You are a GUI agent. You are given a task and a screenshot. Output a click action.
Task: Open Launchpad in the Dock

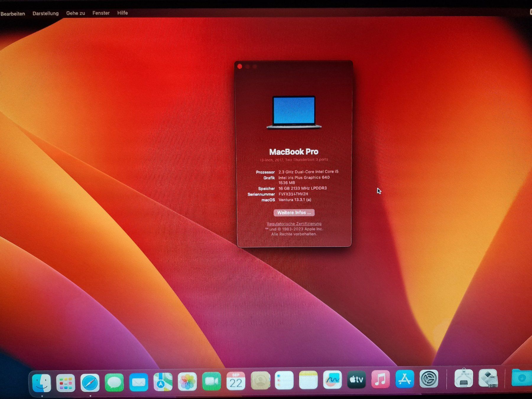66,383
